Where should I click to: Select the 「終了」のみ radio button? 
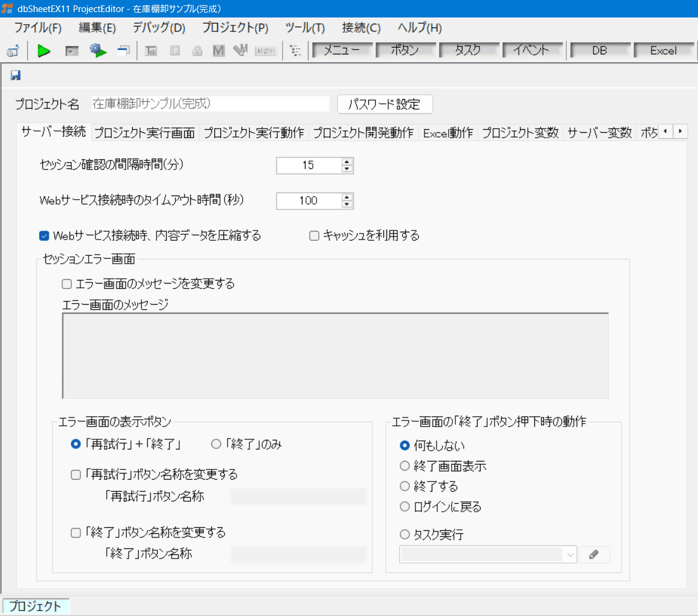216,444
